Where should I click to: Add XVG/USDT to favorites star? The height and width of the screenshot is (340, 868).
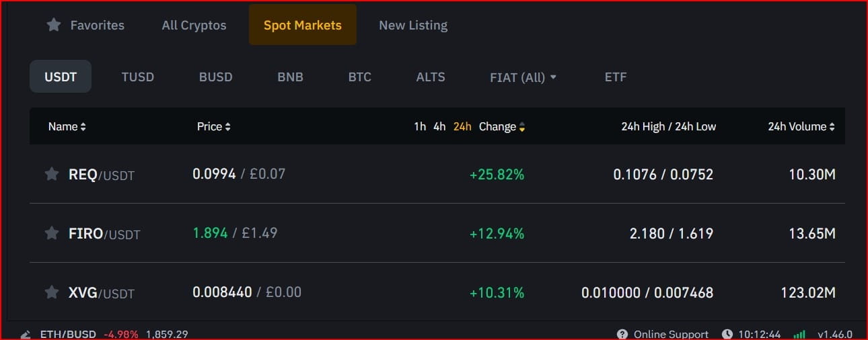[51, 292]
